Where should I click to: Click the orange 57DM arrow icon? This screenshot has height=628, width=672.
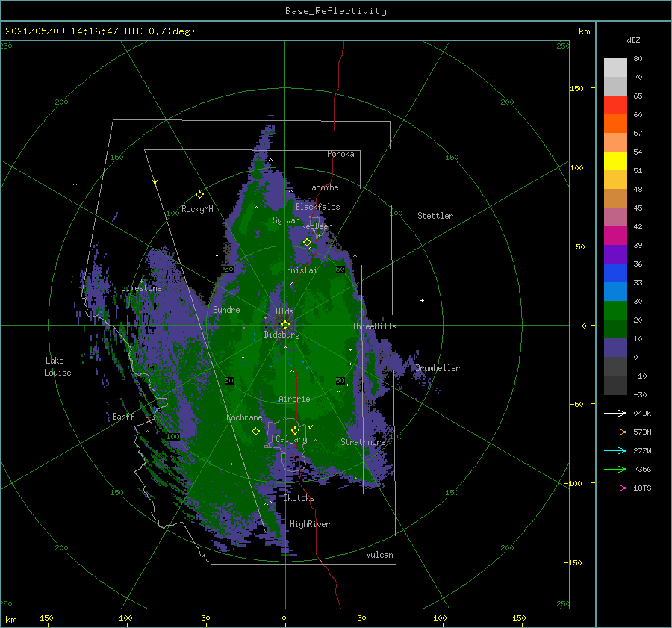[615, 432]
